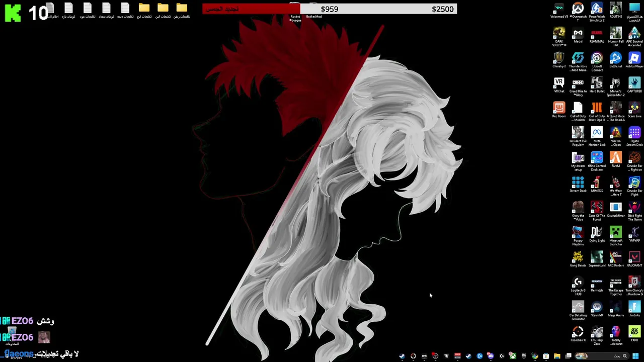Select the Gang Beasts desktop icon
Image resolution: width=644 pixels, height=362 pixels.
click(x=578, y=259)
